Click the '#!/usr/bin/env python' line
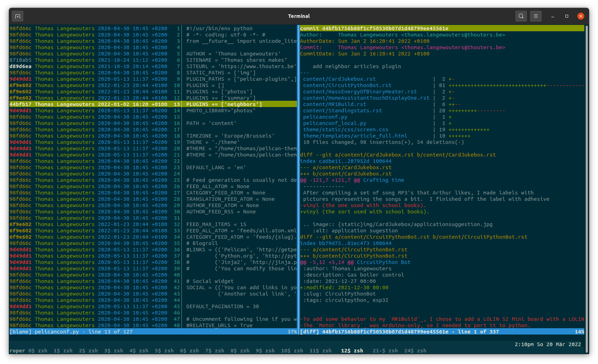 (x=219, y=28)
